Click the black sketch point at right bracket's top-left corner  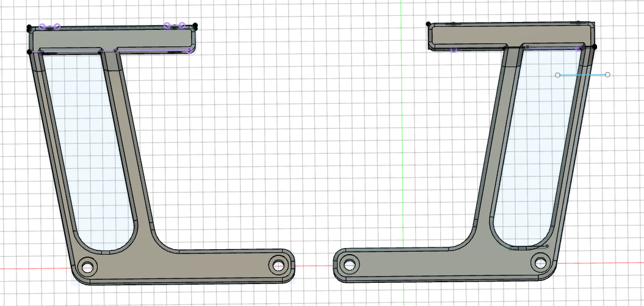pyautogui.click(x=429, y=24)
